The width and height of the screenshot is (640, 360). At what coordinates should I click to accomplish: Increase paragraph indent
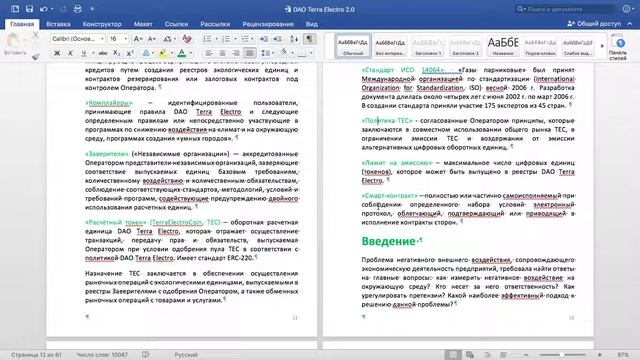[x=278, y=39]
